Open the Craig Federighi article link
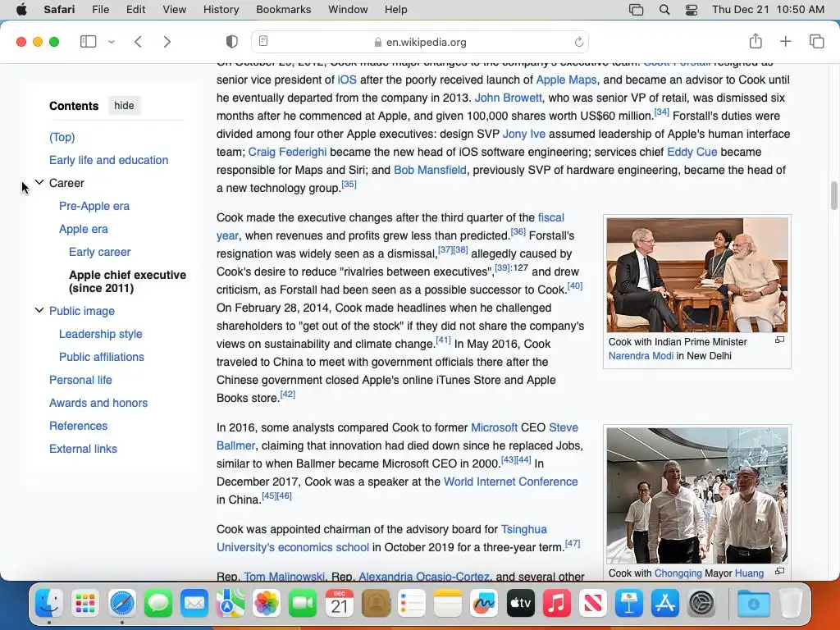 coord(287,152)
